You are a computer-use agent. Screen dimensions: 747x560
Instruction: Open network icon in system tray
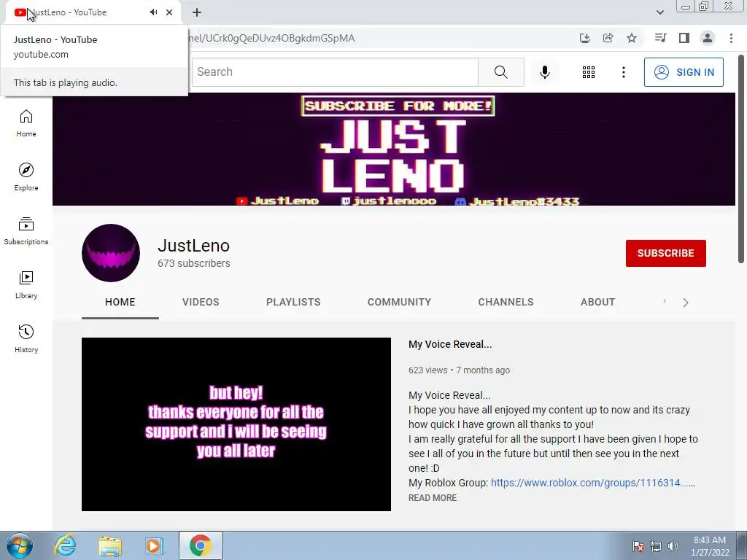pos(656,546)
